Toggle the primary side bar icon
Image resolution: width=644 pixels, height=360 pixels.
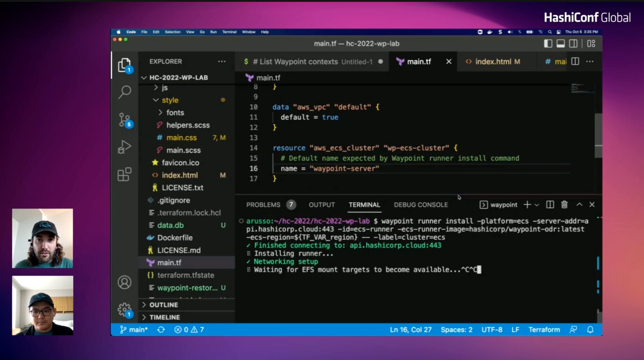[x=548, y=44]
